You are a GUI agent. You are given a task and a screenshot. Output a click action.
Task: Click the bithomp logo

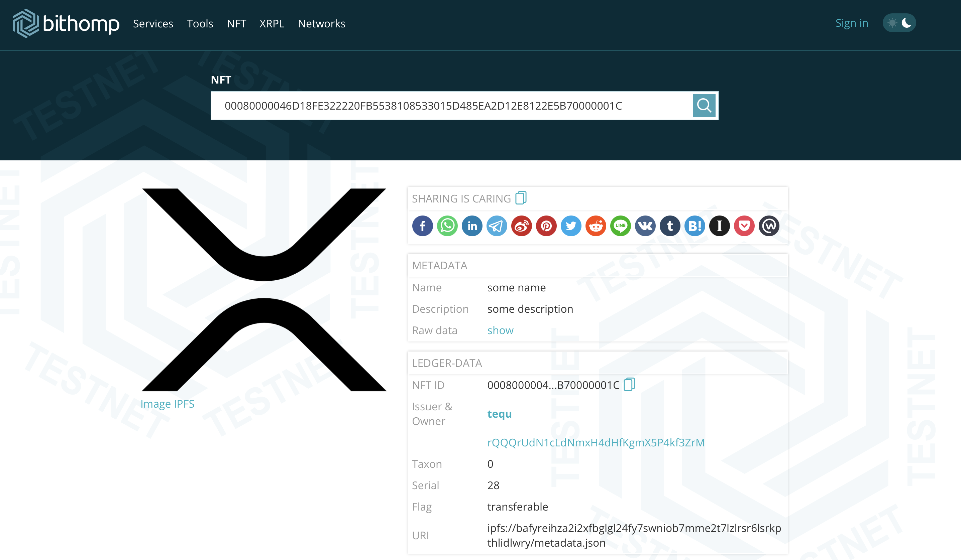coord(66,23)
